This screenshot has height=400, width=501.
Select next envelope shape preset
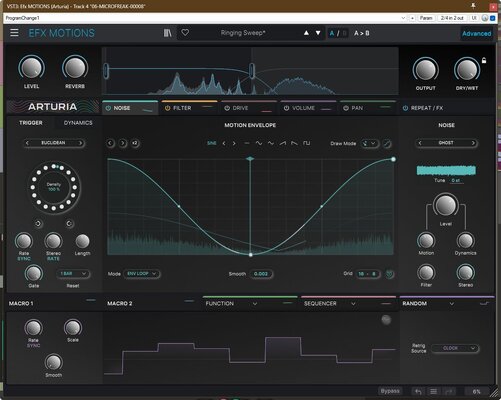pyautogui.click(x=234, y=143)
